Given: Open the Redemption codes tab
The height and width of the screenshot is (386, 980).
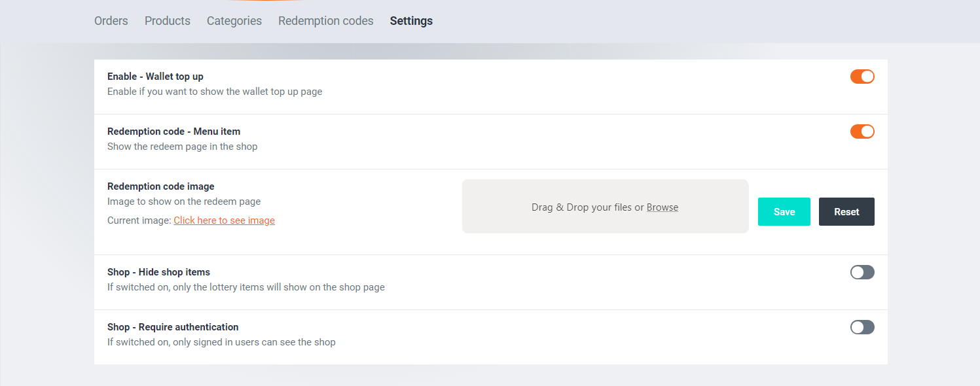Looking at the screenshot, I should (x=325, y=21).
